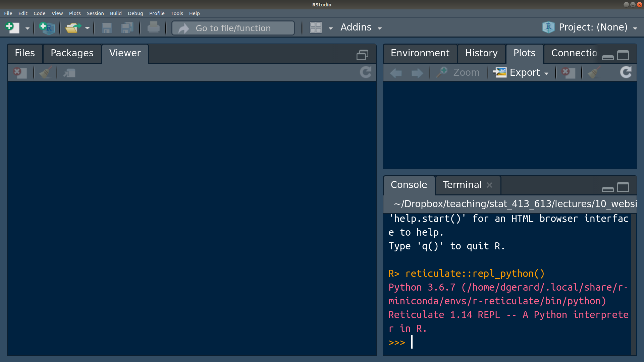Clear all plots broom icon
The image size is (644, 362).
coord(594,72)
